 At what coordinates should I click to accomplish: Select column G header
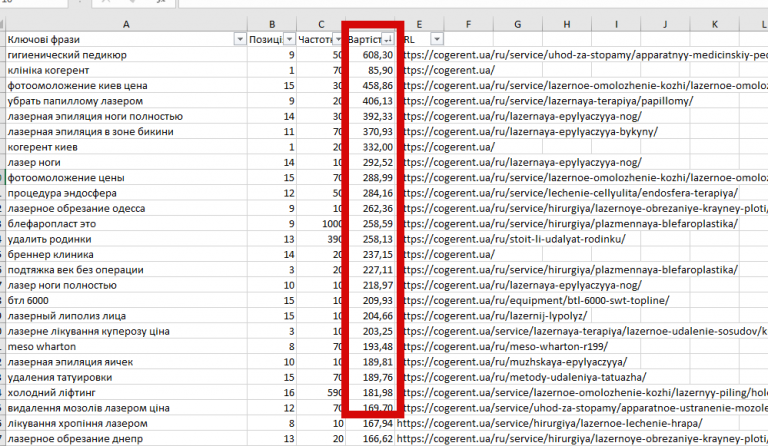518,24
